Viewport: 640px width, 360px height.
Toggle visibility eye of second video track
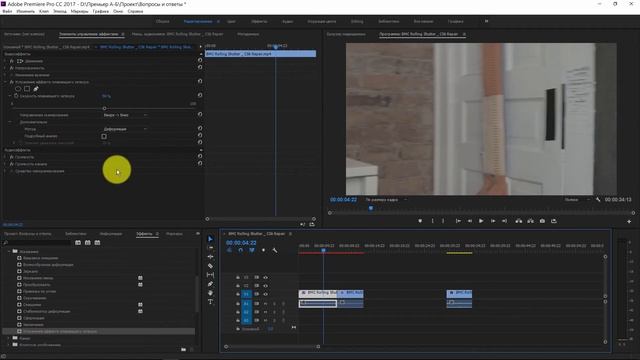[x=266, y=286]
